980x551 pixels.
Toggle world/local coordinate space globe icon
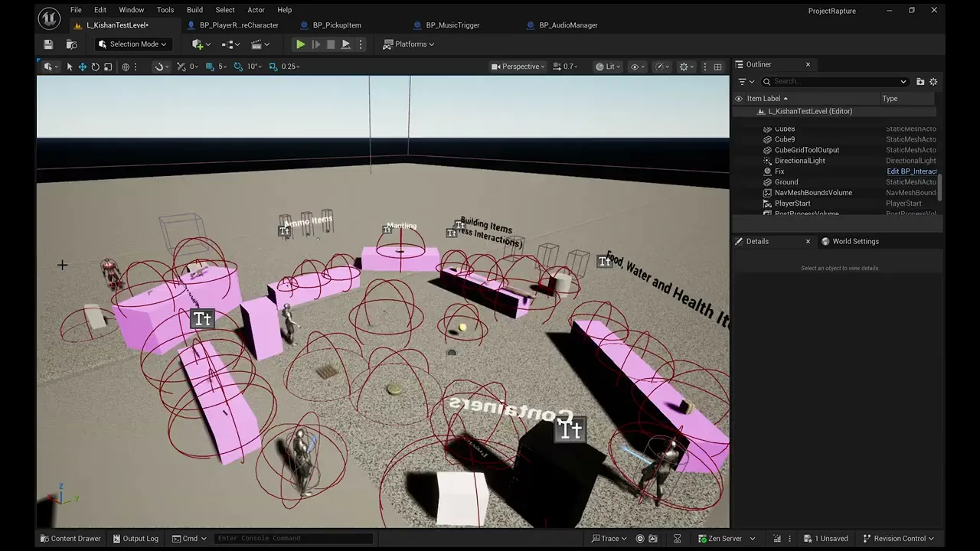point(126,67)
